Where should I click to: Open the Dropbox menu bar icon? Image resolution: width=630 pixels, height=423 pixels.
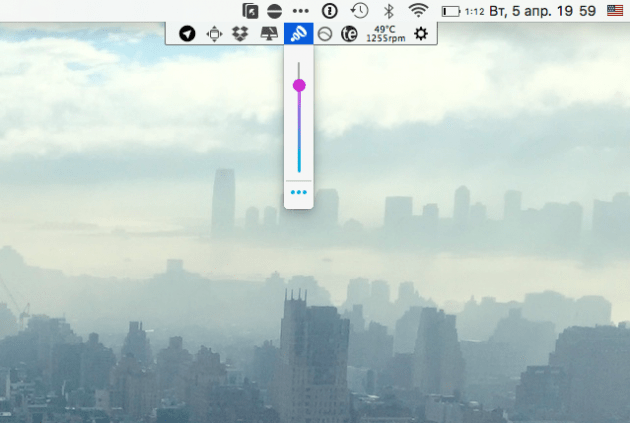(240, 34)
